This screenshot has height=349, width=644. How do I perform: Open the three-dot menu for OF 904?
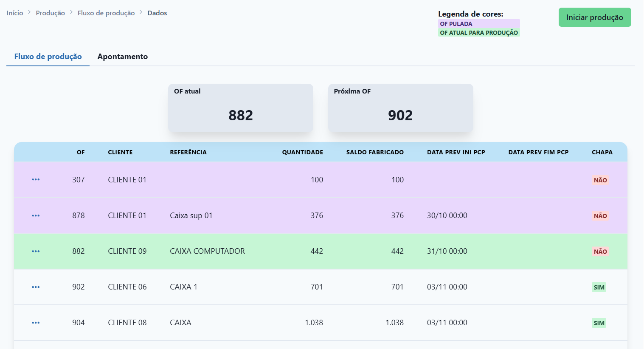tap(36, 323)
